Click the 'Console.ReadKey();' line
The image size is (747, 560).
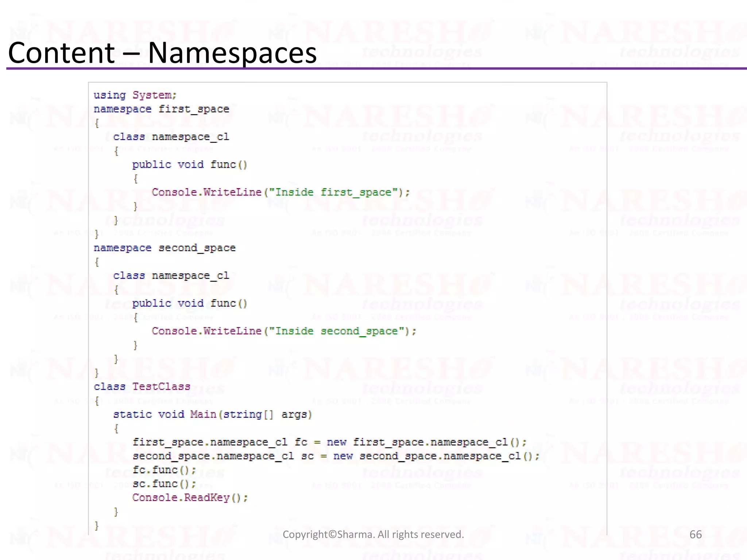tap(190, 498)
